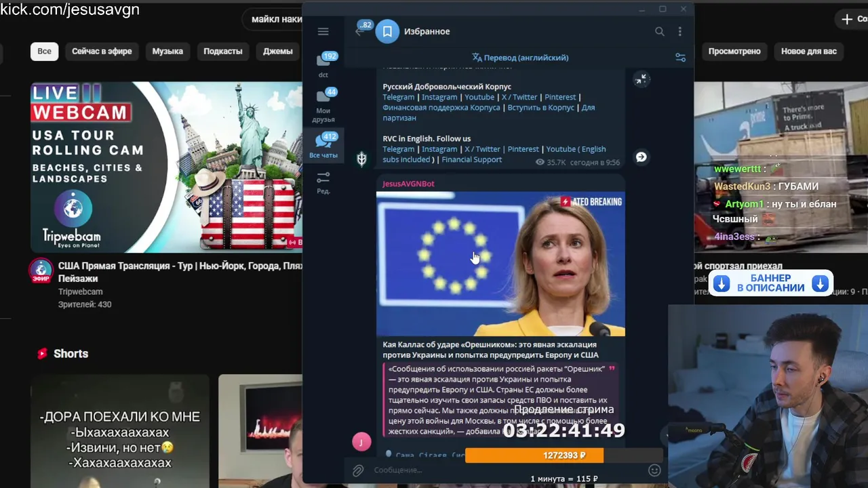The width and height of the screenshot is (868, 488).
Task: Open Kaja Kallas EU flag photo
Action: pyautogui.click(x=500, y=264)
